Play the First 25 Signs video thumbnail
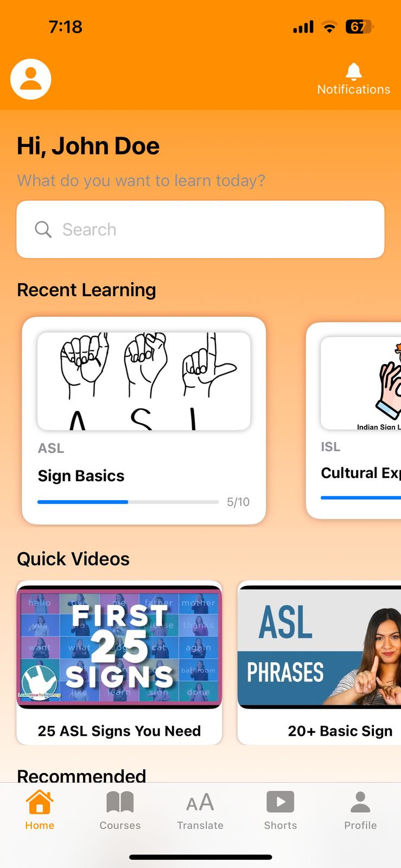 119,647
